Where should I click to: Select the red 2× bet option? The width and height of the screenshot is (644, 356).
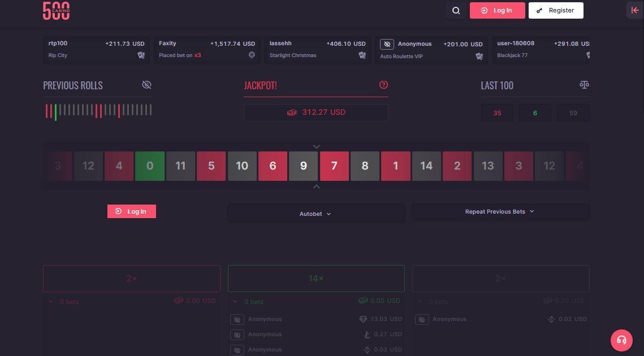(x=132, y=279)
